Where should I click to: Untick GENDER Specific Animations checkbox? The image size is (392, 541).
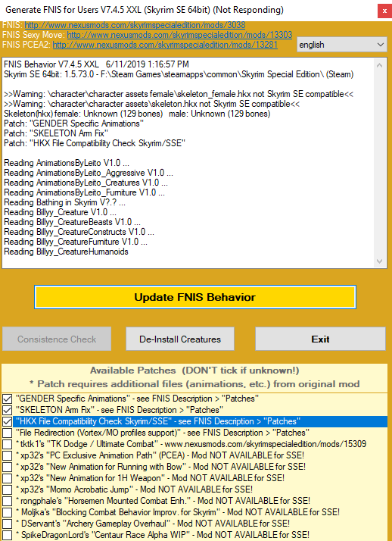point(8,399)
